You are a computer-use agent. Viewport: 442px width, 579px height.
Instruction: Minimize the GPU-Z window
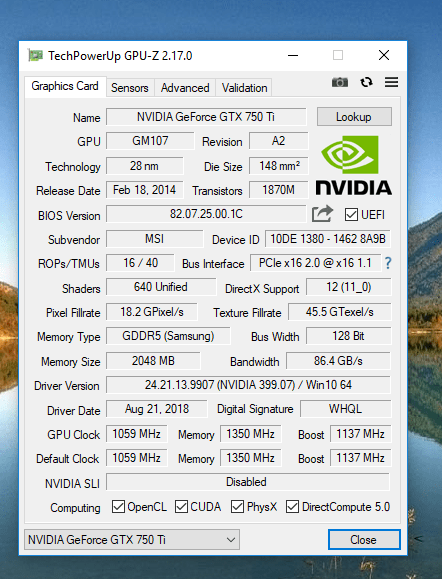click(x=293, y=55)
